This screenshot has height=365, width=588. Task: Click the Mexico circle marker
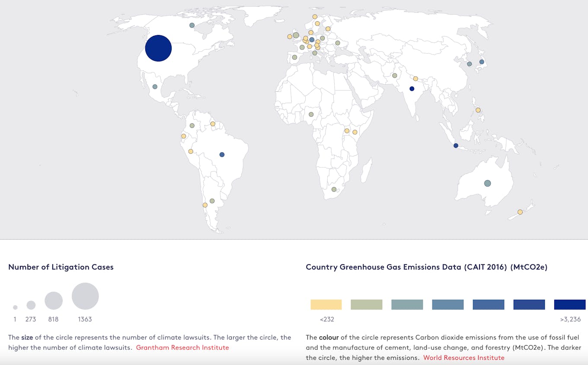(x=155, y=87)
